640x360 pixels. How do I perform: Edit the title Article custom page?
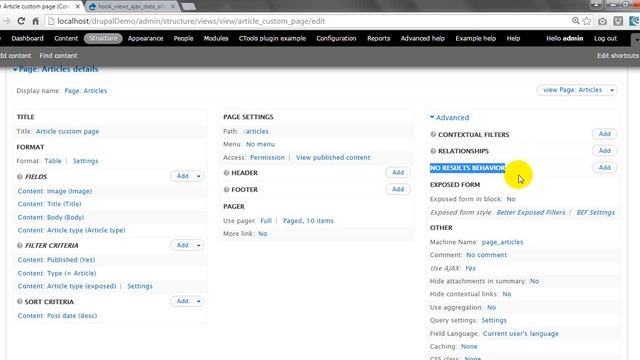tap(67, 131)
